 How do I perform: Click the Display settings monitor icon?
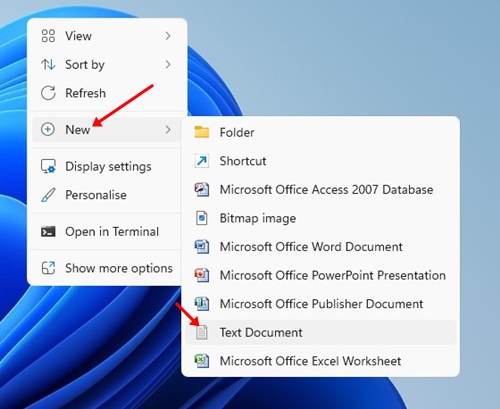[48, 166]
